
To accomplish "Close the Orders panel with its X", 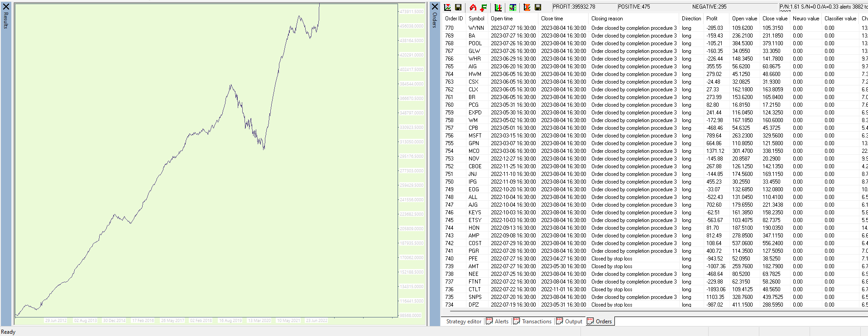I will (x=435, y=7).
